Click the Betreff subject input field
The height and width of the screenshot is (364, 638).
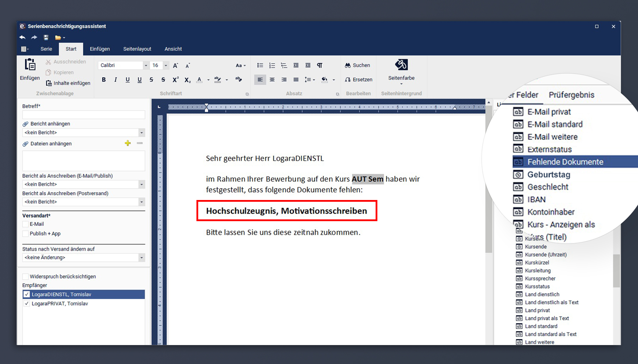(84, 115)
